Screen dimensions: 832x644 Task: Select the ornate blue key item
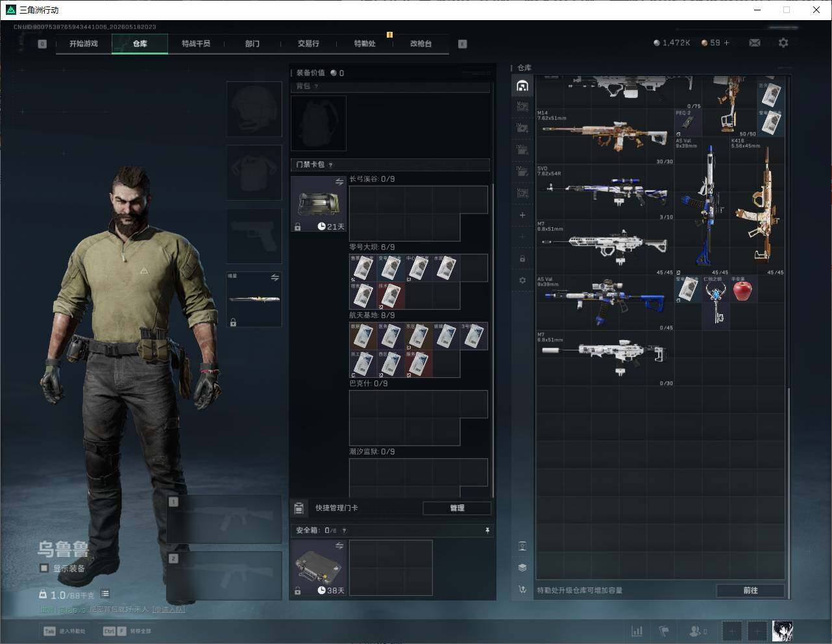(716, 303)
